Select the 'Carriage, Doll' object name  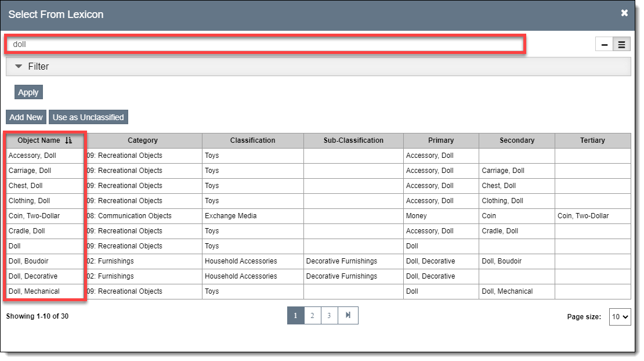(30, 171)
